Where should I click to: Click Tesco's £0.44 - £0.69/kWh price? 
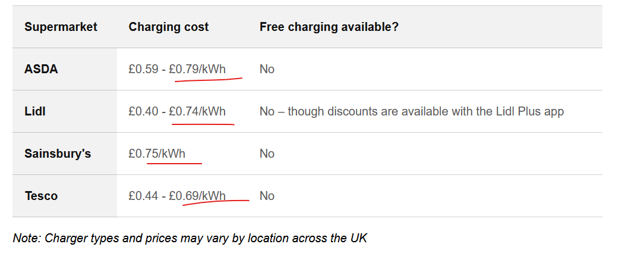coord(177,196)
